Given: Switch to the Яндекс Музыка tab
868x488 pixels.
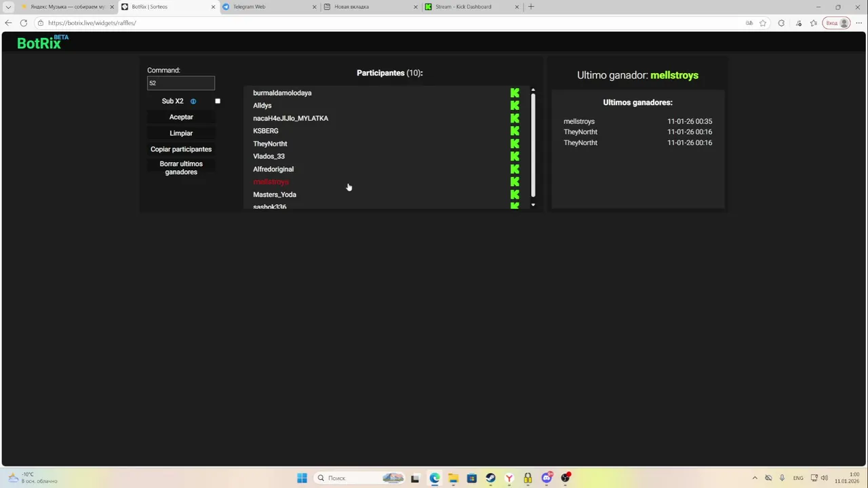Looking at the screenshot, I should click(66, 7).
